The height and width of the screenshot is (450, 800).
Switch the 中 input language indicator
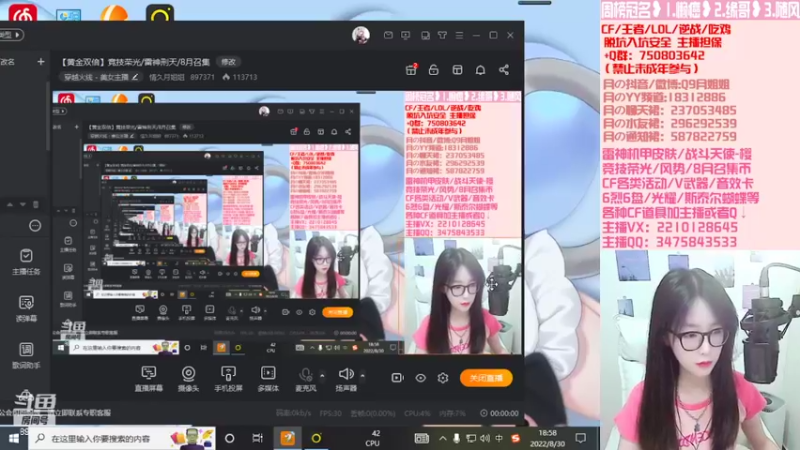499,438
